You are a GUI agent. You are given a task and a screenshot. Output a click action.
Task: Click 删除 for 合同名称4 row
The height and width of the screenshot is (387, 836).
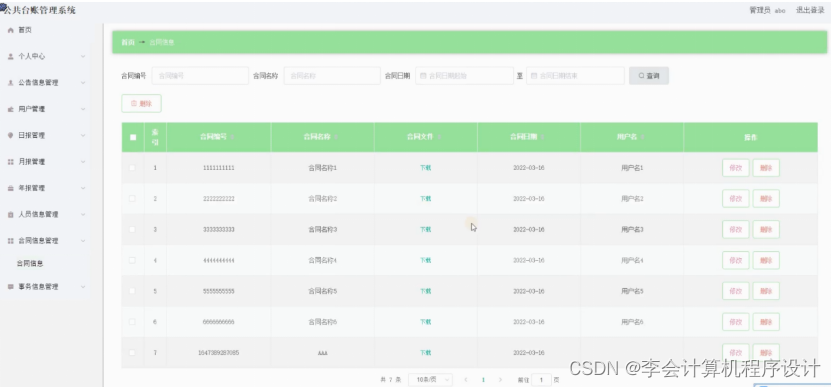click(766, 260)
